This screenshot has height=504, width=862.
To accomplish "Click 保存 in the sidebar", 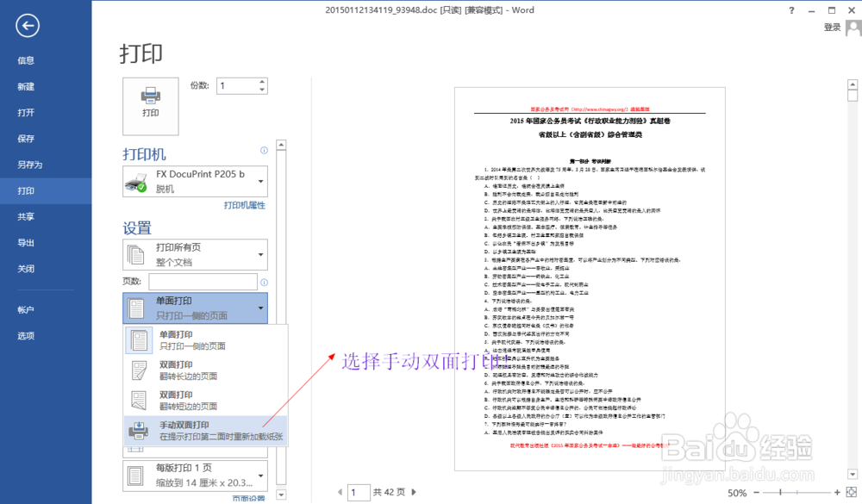I will tap(26, 139).
